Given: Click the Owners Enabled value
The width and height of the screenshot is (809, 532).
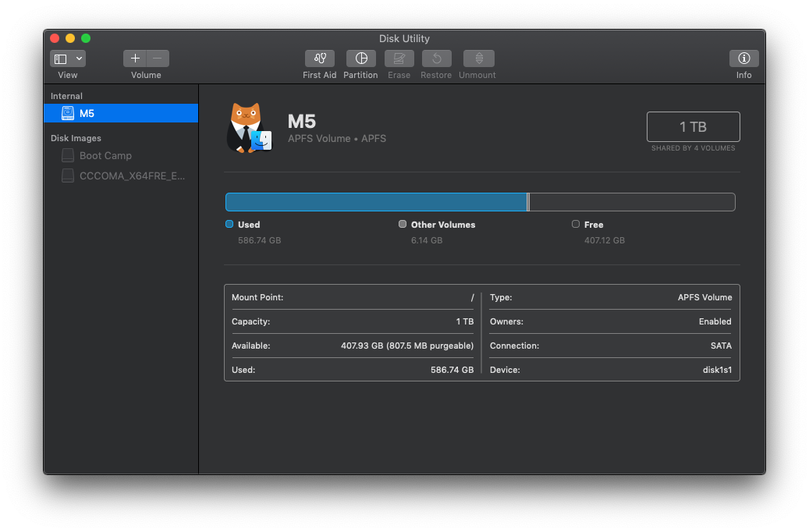Looking at the screenshot, I should tap(715, 321).
